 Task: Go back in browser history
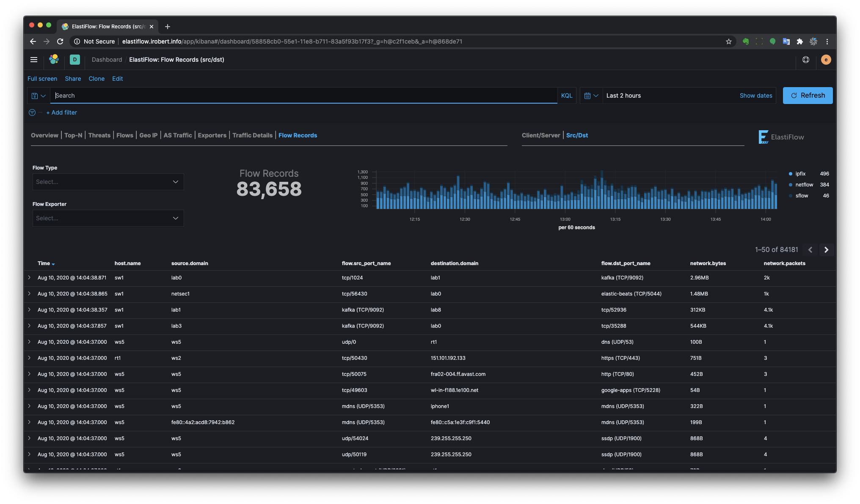pyautogui.click(x=33, y=41)
